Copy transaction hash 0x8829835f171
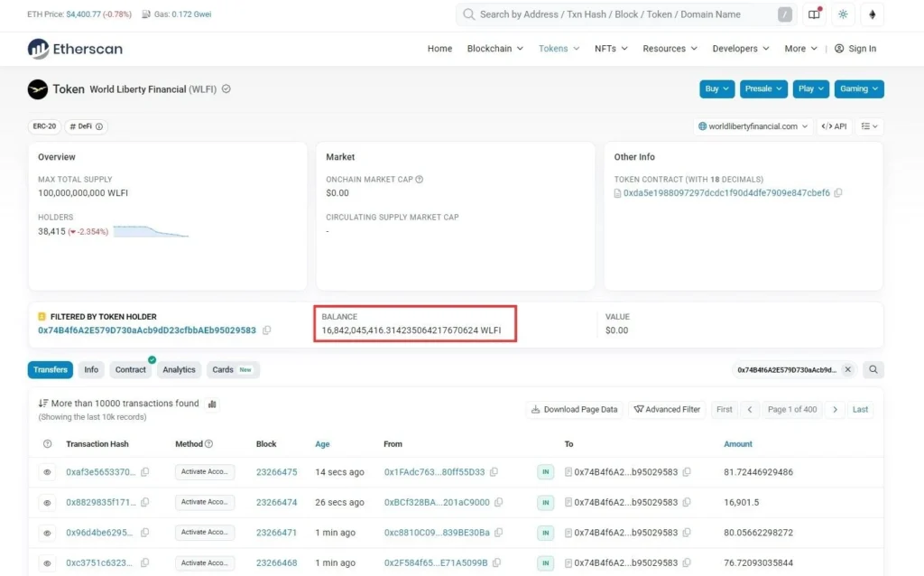Screen dimensions: 924x576 pyautogui.click(x=145, y=502)
